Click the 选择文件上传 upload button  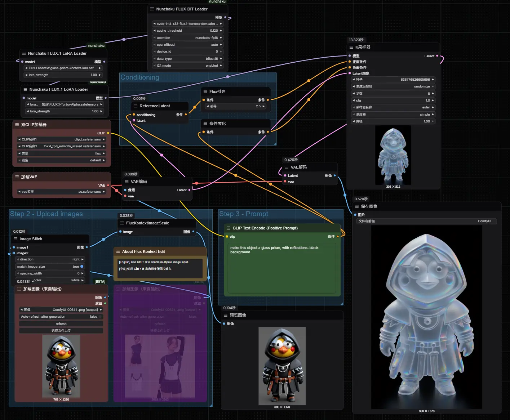pos(61,331)
